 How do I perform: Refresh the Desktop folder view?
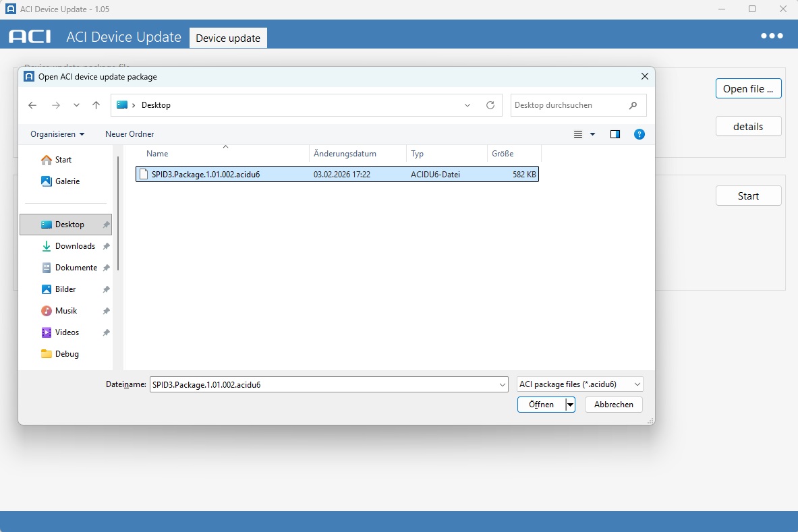pyautogui.click(x=490, y=105)
